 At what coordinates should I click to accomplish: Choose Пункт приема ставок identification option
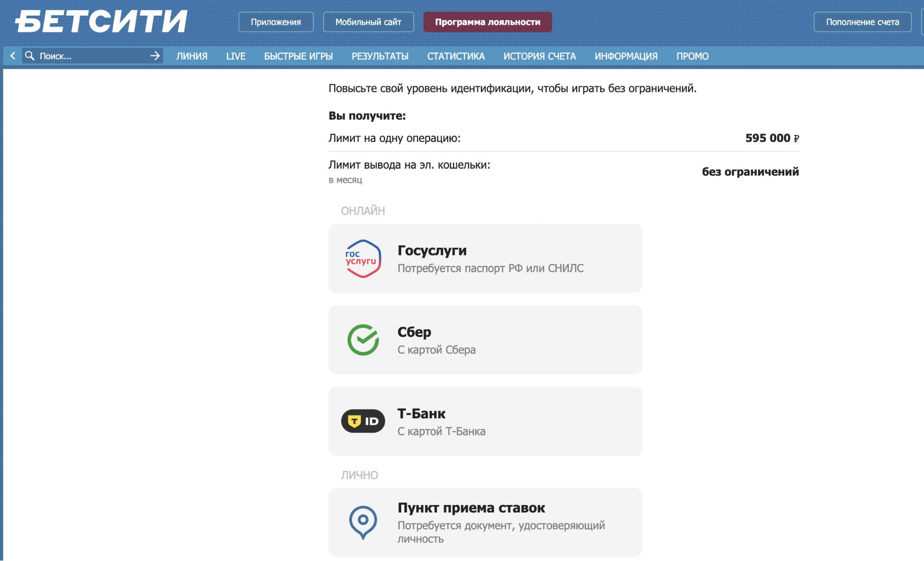(485, 522)
